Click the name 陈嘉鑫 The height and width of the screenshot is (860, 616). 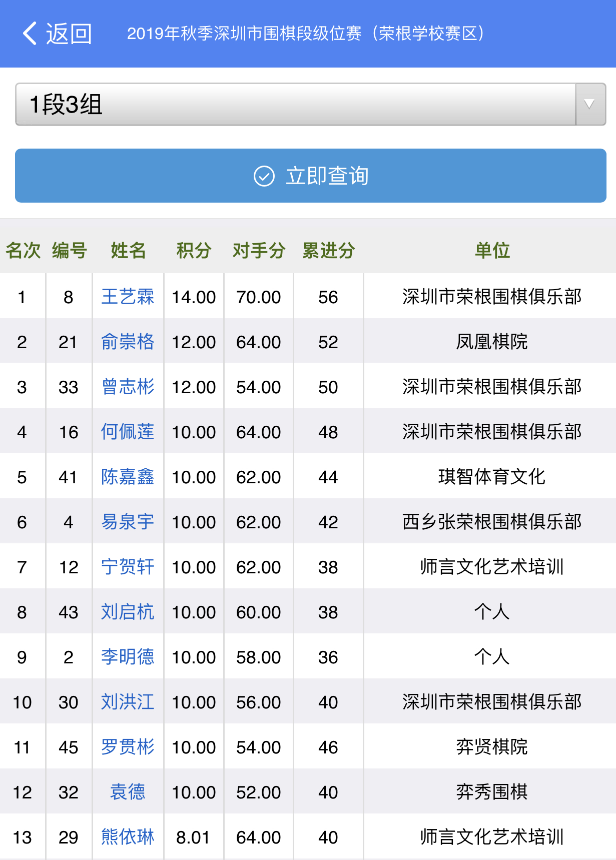tap(128, 477)
